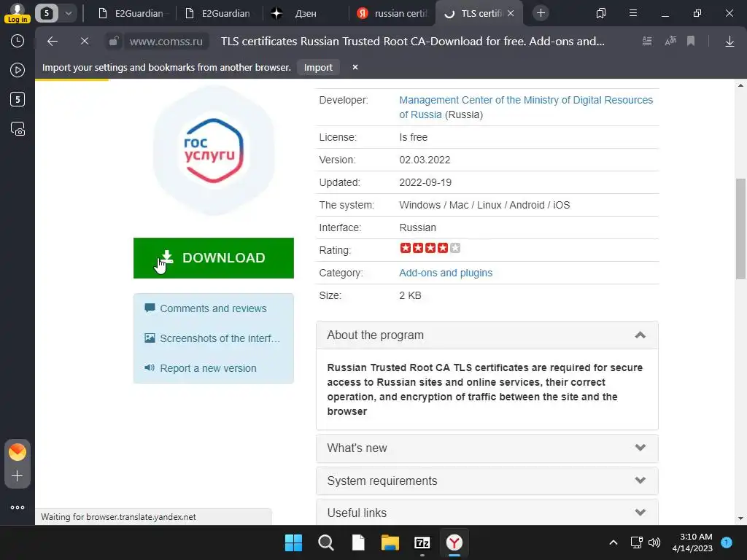The height and width of the screenshot is (560, 747).
Task: Bookmark this page with the bookmark icon
Action: pyautogui.click(x=691, y=42)
